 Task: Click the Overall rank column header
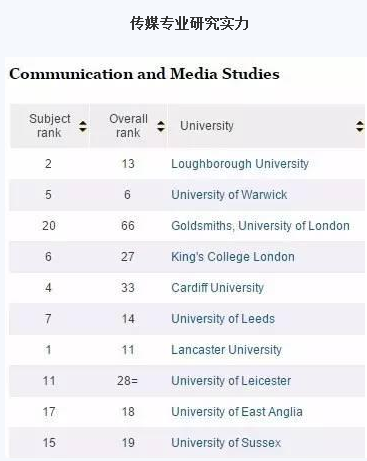[x=128, y=126]
